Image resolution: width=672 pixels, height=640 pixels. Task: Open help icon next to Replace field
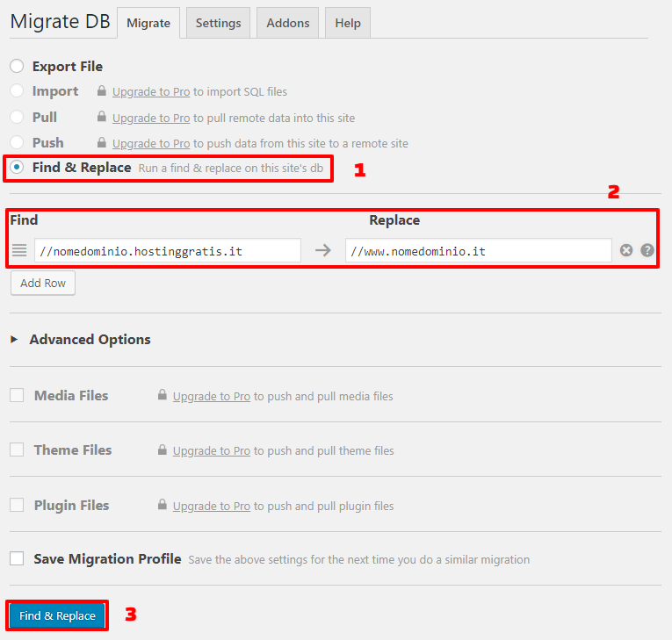647,250
